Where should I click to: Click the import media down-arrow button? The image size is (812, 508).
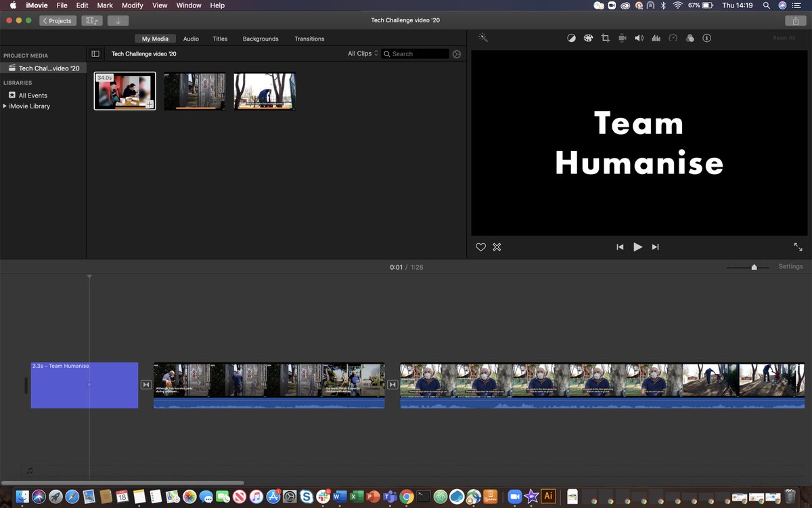point(118,21)
